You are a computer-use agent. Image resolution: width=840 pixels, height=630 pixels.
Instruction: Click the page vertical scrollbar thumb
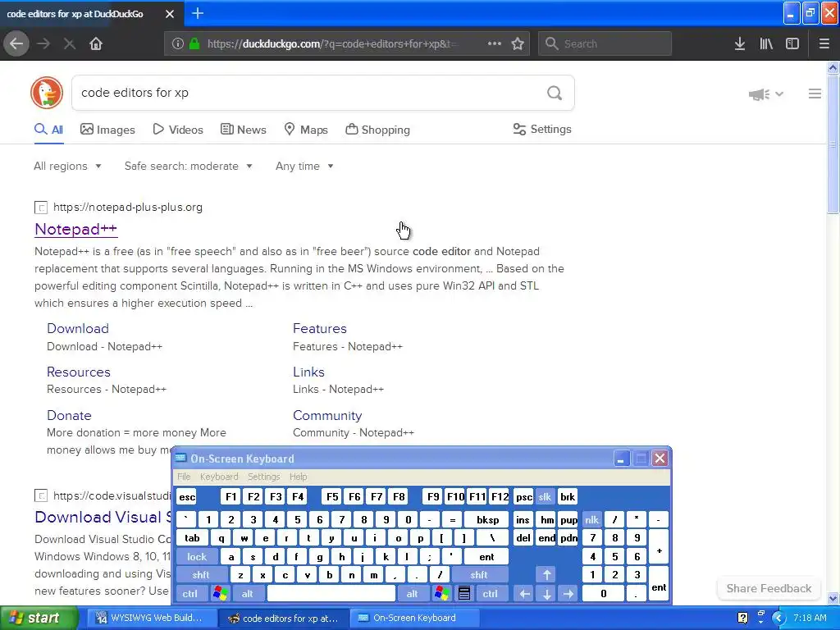point(833,144)
